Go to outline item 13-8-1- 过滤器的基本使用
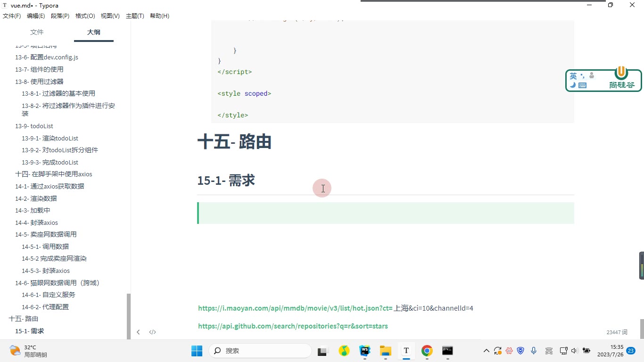Viewport: 644px width, 362px height. (x=58, y=93)
